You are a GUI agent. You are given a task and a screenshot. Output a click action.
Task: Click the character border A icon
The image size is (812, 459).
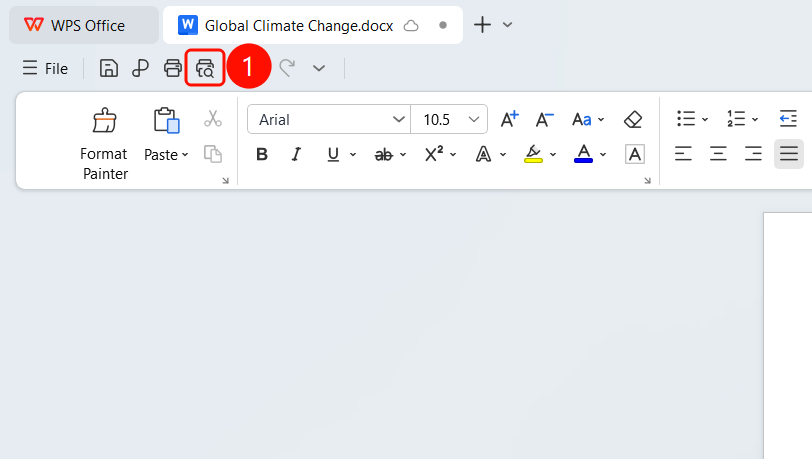635,154
